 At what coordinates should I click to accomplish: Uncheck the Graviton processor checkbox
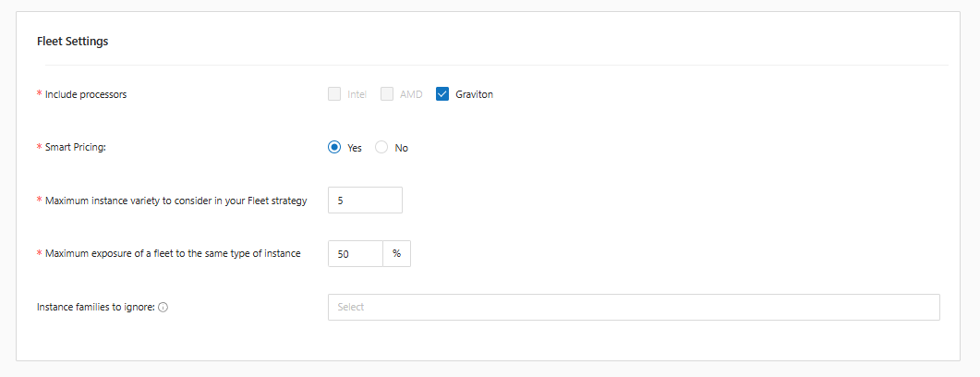click(442, 94)
